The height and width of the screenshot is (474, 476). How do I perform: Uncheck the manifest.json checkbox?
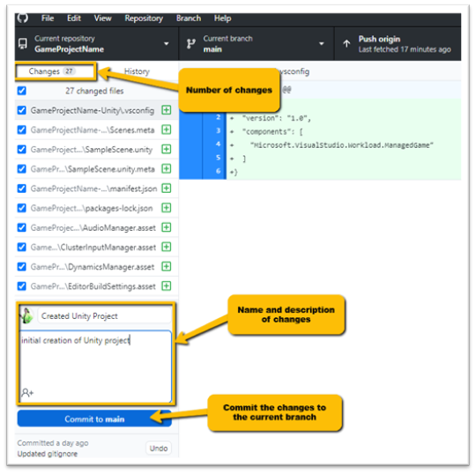[x=22, y=189]
